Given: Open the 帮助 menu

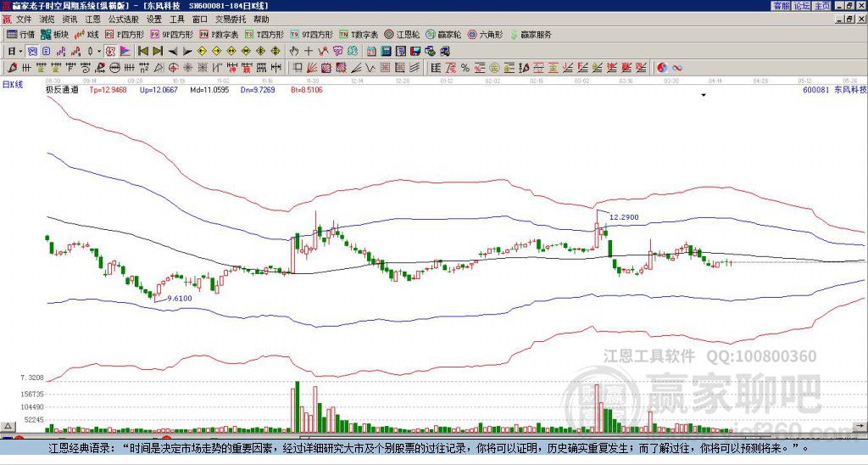Looking at the screenshot, I should 261,20.
